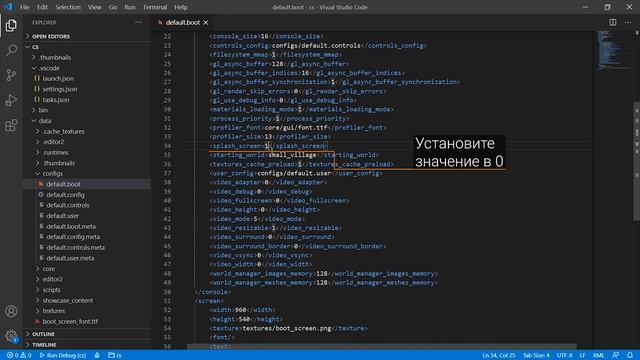
Task: Open the File menu
Action: click(x=25, y=7)
